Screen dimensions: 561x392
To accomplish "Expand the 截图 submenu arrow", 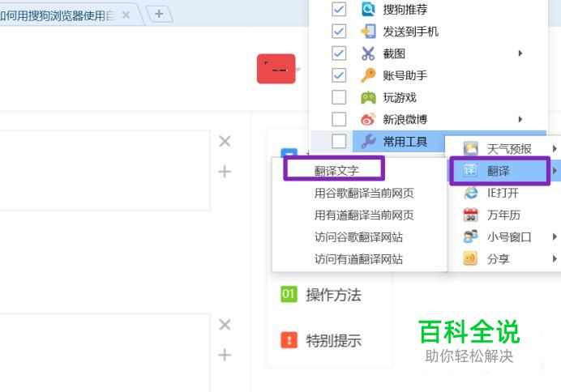I will tap(520, 53).
